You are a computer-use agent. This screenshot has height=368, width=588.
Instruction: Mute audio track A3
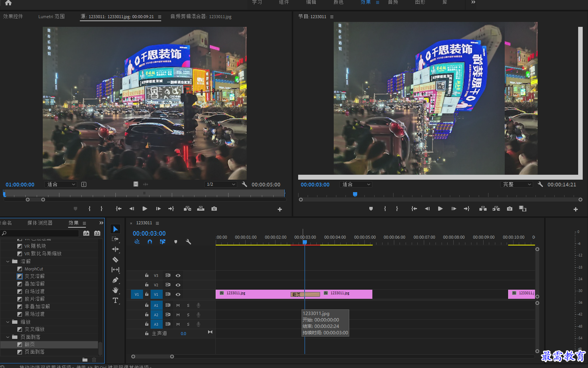(178, 324)
